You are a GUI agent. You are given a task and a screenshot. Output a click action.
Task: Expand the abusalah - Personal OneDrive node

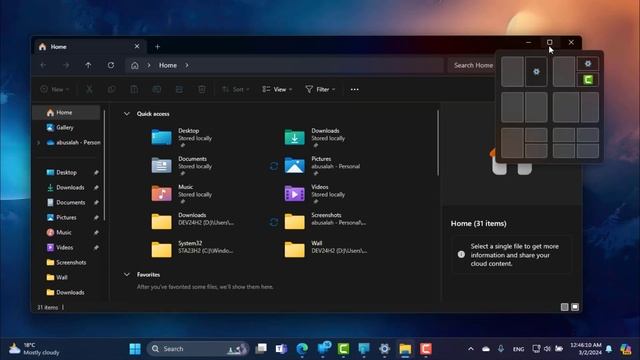pos(38,142)
